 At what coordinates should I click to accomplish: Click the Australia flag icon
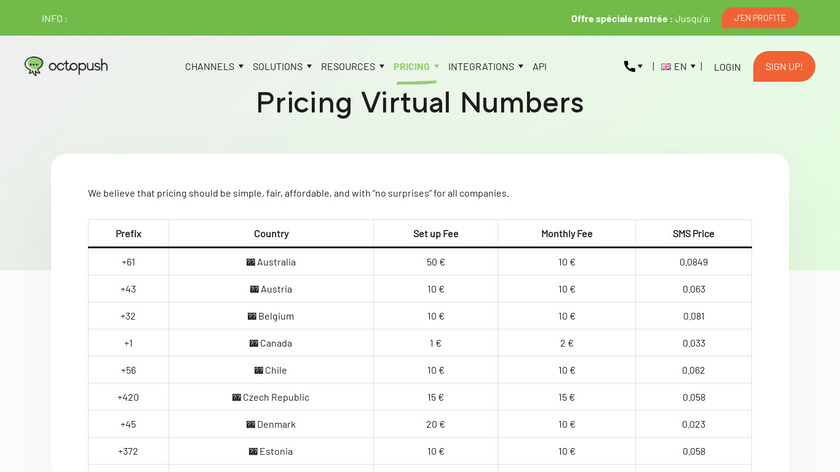pos(251,262)
